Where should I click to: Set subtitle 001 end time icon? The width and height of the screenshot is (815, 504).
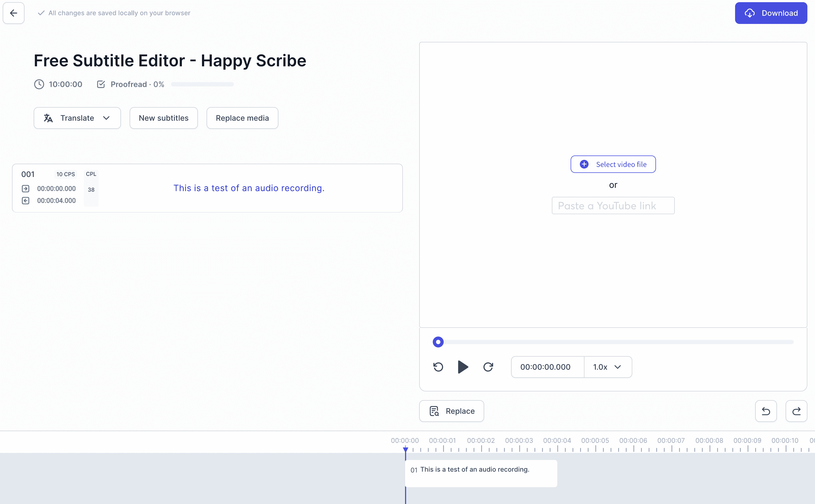[x=26, y=201]
